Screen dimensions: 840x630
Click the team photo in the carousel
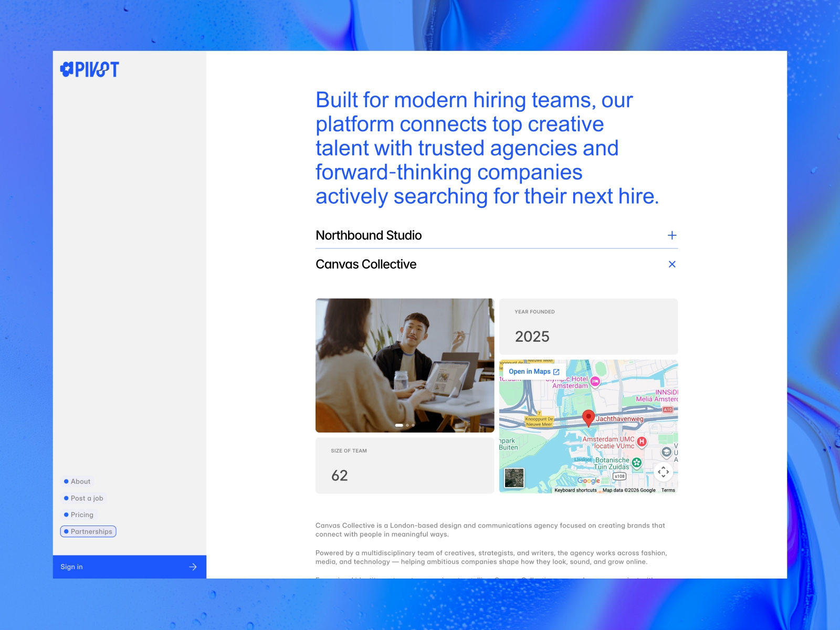pyautogui.click(x=405, y=365)
